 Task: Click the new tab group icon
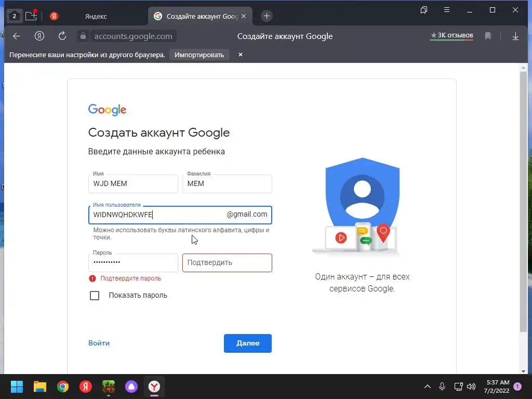click(31, 16)
